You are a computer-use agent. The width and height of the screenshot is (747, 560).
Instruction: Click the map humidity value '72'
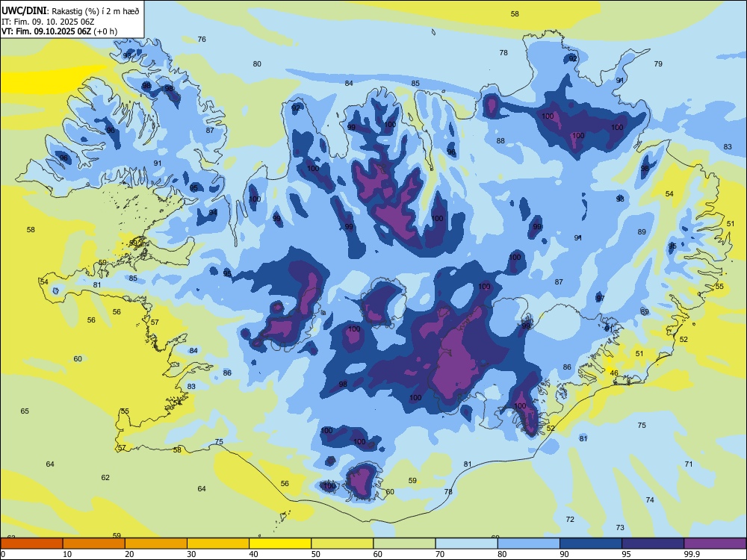[570, 519]
